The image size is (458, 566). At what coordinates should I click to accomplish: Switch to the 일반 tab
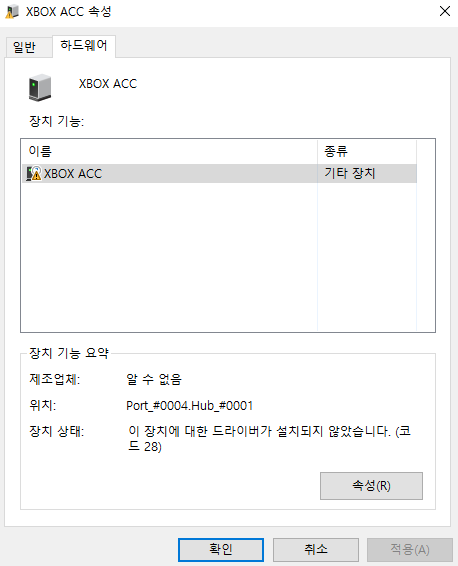(x=24, y=47)
